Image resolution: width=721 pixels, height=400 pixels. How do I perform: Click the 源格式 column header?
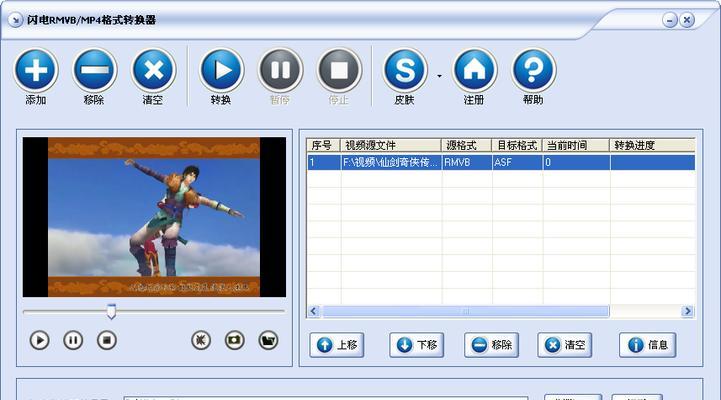(466, 145)
